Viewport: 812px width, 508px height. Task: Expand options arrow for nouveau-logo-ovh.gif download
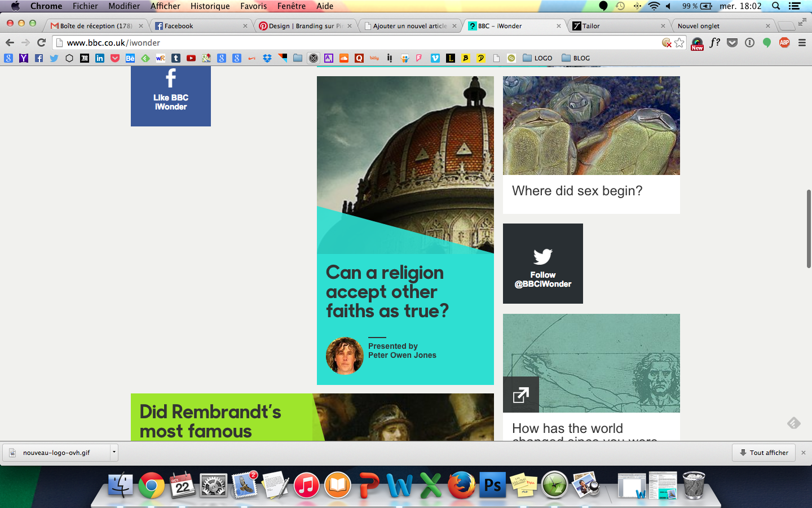point(114,452)
